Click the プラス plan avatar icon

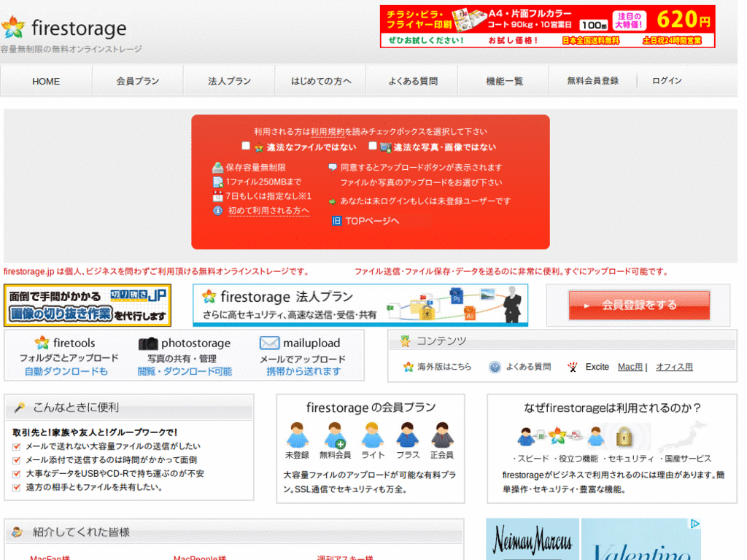coord(407,435)
